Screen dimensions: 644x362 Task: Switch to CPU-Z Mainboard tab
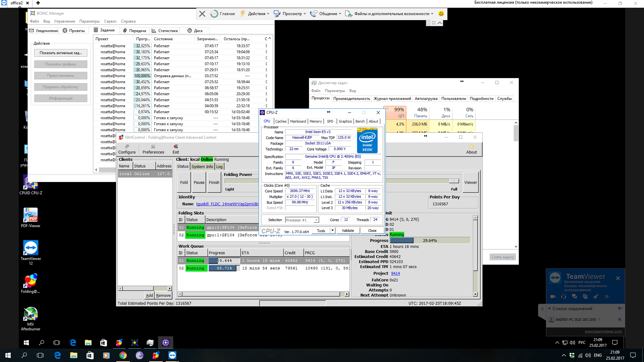click(298, 121)
